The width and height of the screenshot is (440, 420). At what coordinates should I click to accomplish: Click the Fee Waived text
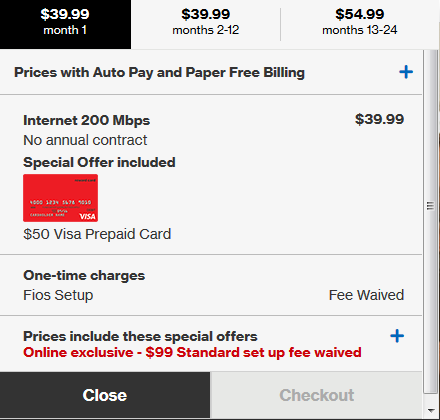coord(366,295)
